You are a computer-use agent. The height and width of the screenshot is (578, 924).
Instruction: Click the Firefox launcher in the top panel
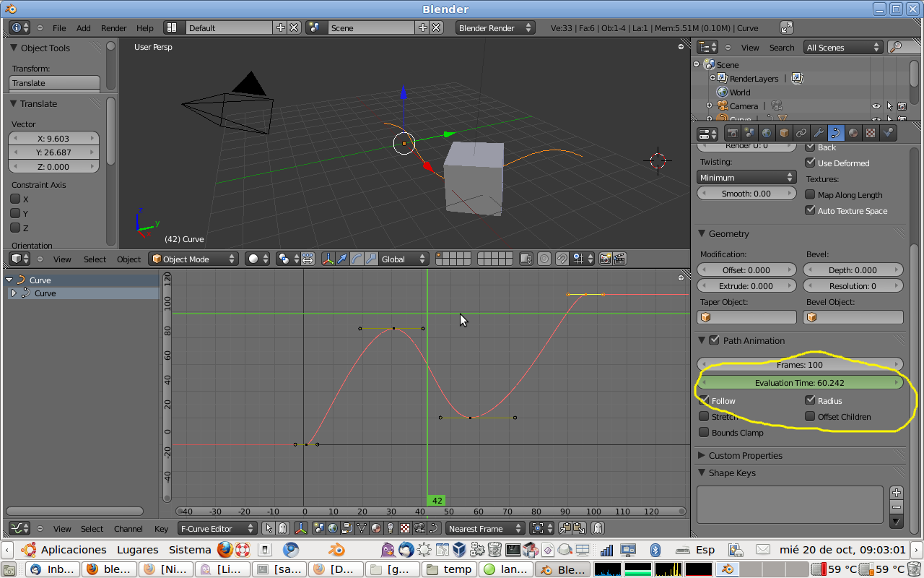click(225, 550)
